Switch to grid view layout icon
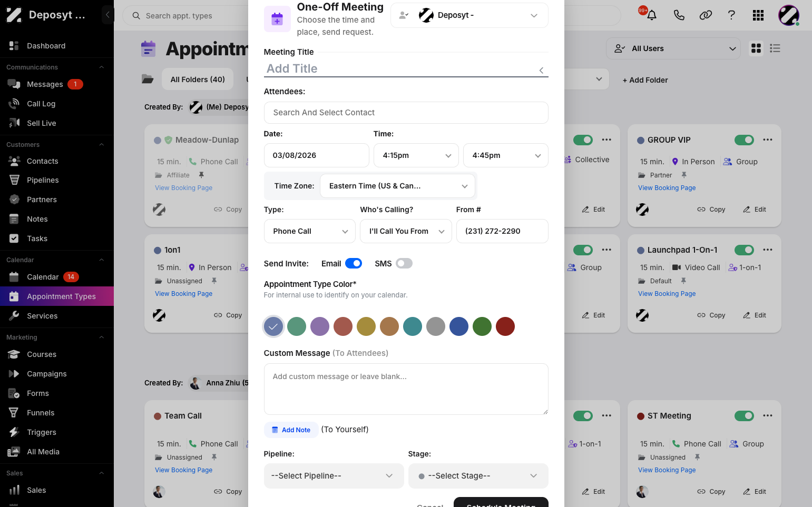Viewport: 812px width, 507px height. pyautogui.click(x=756, y=48)
